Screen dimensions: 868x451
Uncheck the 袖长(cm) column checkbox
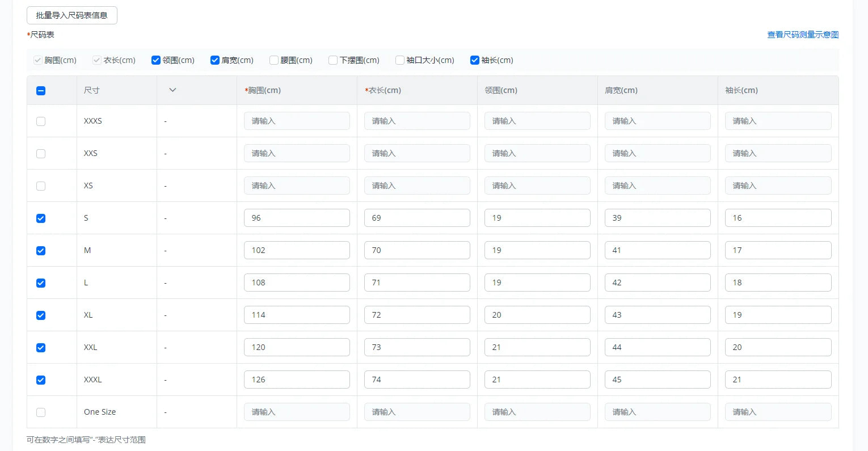(475, 60)
